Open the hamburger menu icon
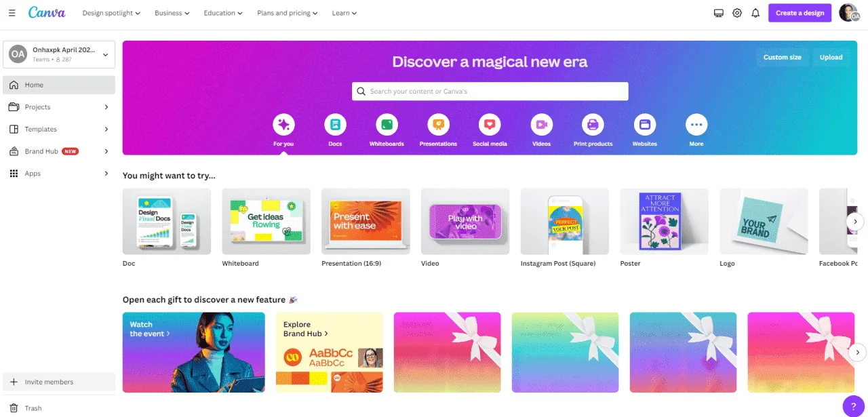This screenshot has width=868, height=417. [x=12, y=13]
